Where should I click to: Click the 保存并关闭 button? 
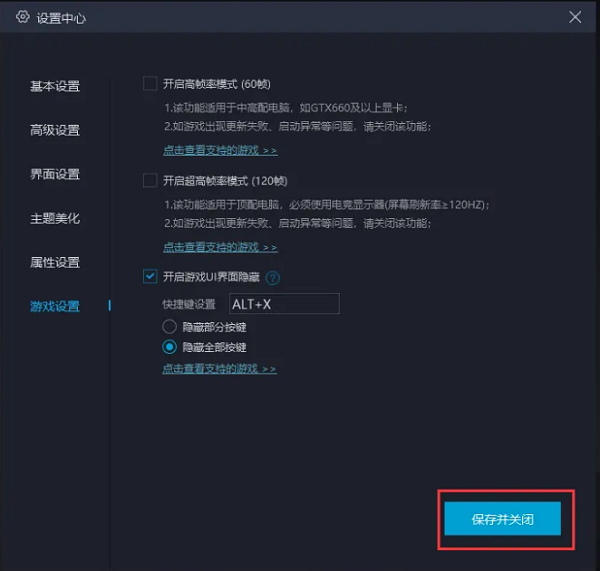[x=502, y=518]
